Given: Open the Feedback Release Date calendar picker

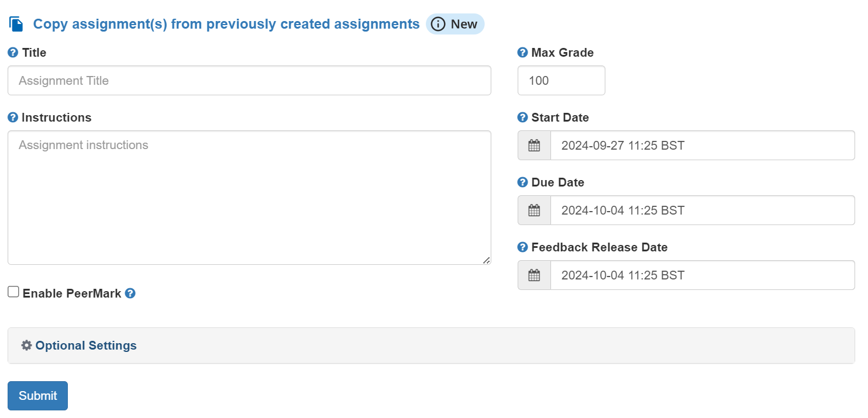Looking at the screenshot, I should coord(533,275).
